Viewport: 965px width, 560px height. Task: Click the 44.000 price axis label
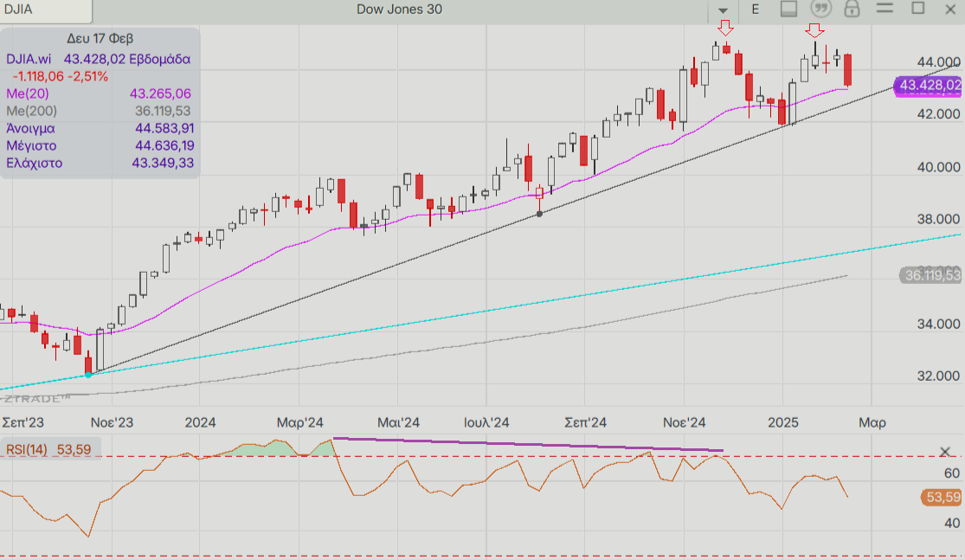(x=938, y=61)
